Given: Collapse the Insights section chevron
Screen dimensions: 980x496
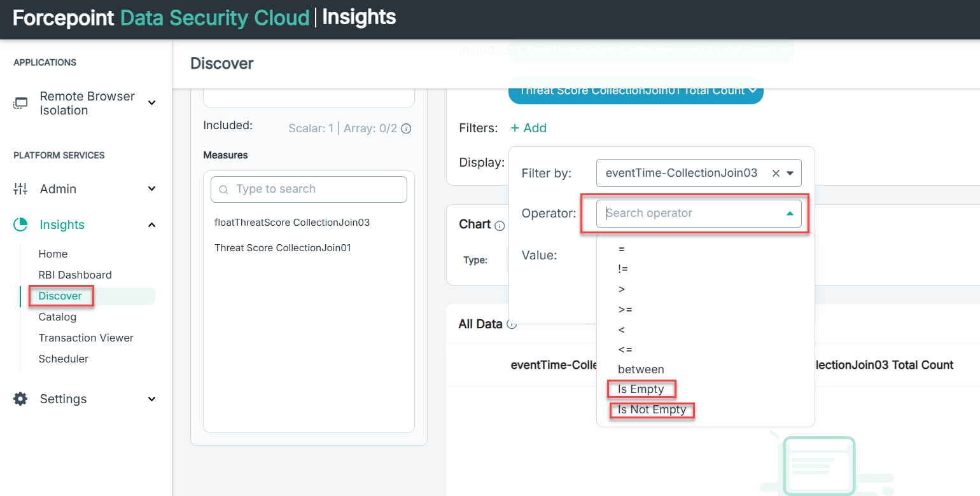Looking at the screenshot, I should [x=151, y=224].
